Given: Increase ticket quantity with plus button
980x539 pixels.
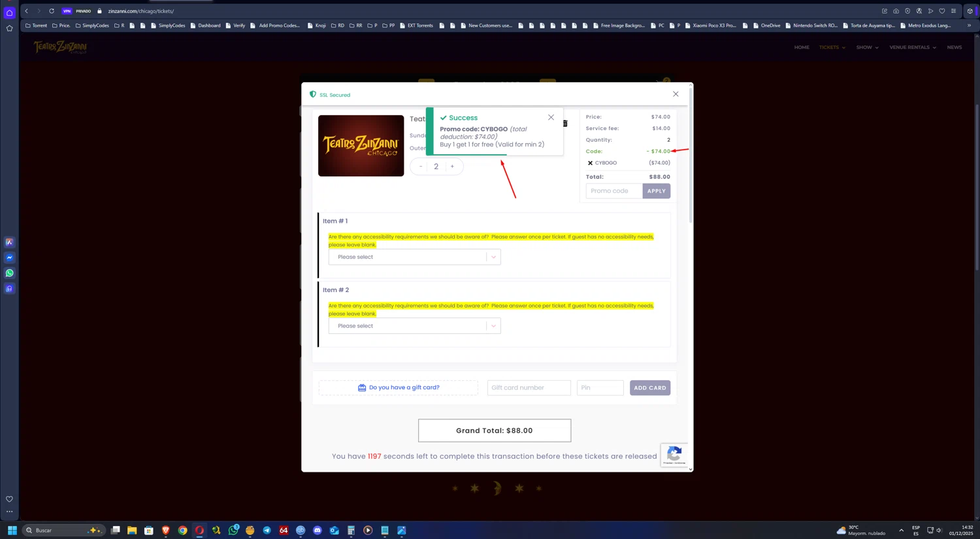Looking at the screenshot, I should (x=452, y=167).
